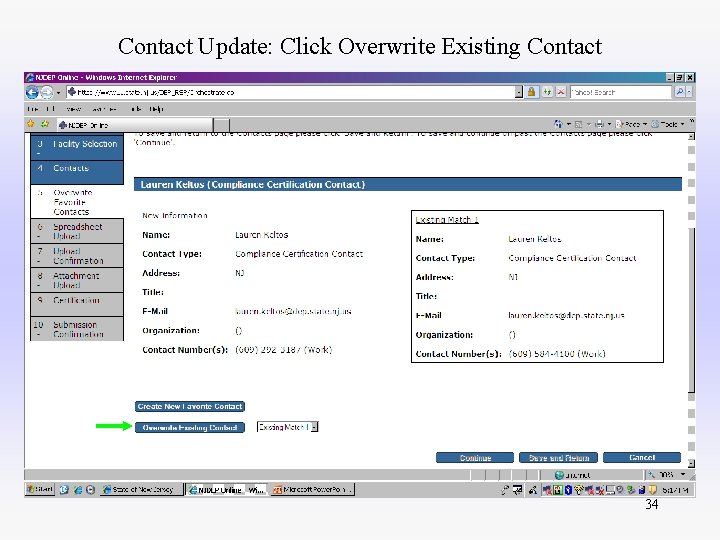
Task: Click the existing match e-mail address
Action: pos(566,315)
